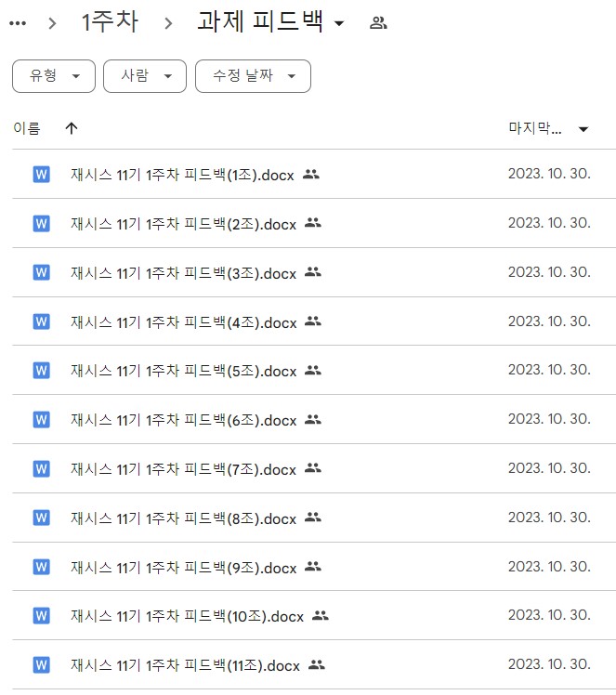Click the name sort ascending arrow
616x695 pixels.
point(72,129)
